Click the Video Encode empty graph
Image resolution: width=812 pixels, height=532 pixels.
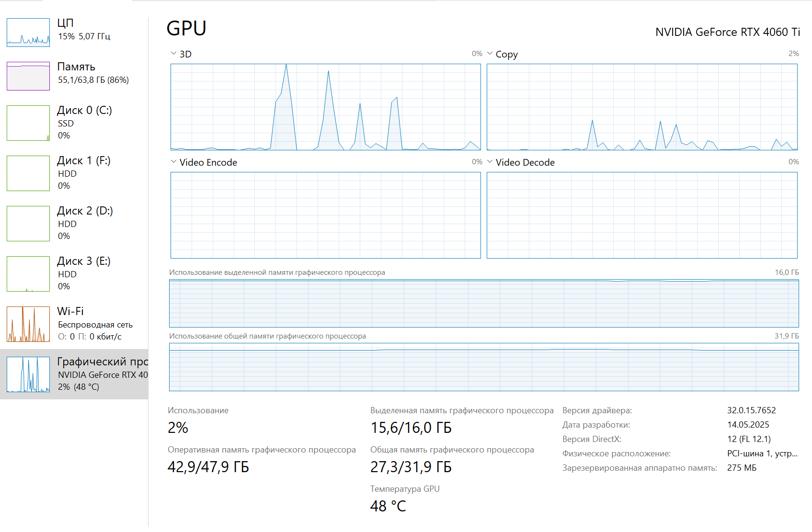pos(326,215)
